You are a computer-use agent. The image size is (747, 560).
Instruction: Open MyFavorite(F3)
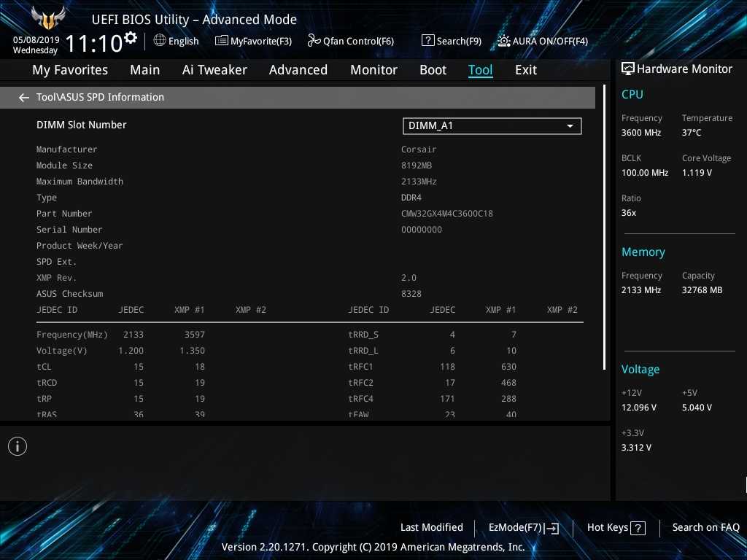tap(253, 41)
